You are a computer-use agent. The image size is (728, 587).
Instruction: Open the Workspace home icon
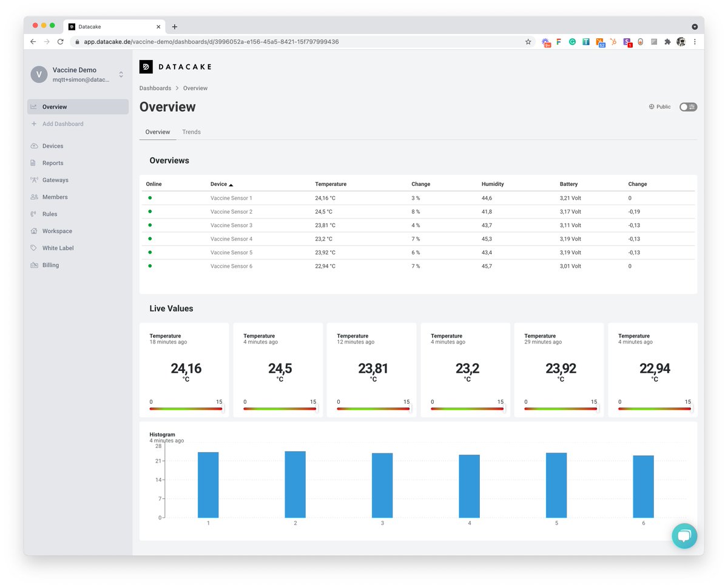(x=34, y=231)
